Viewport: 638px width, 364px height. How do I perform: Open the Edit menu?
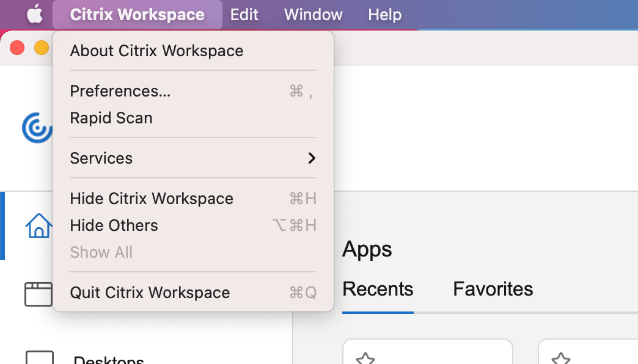[244, 14]
